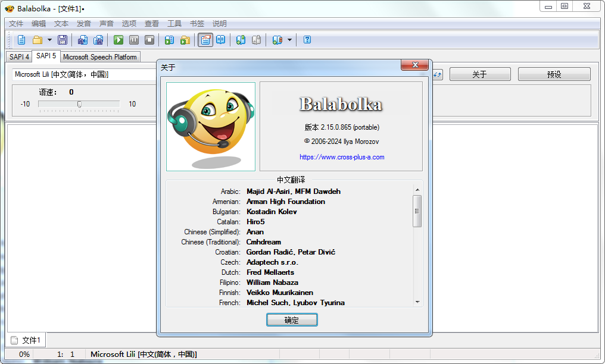Switch to the SAPI 4 tab
The height and width of the screenshot is (364, 605).
[x=19, y=57]
